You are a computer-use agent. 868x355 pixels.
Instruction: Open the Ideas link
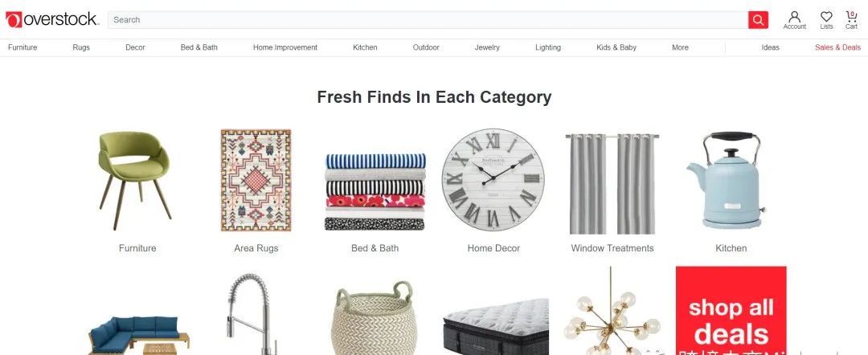pos(770,47)
